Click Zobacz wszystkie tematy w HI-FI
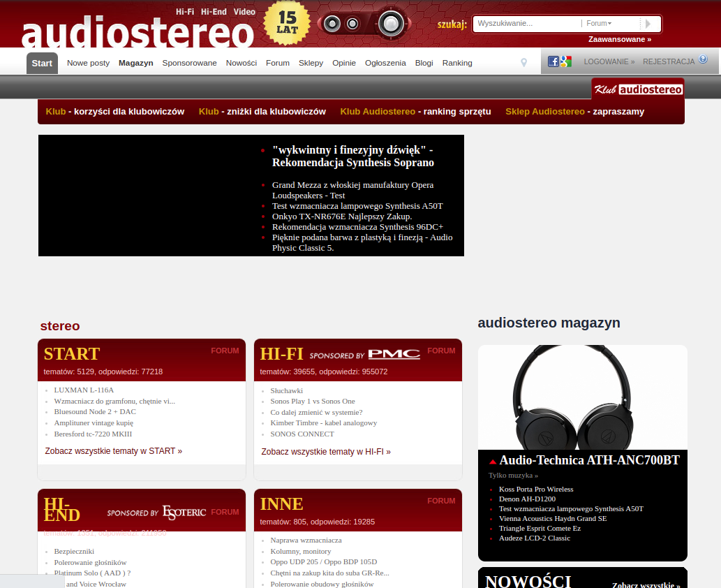This screenshot has height=588, width=721. pos(326,452)
